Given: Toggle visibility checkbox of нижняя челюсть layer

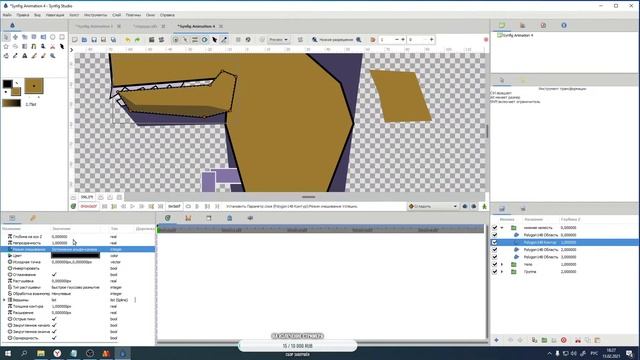Looking at the screenshot, I should 495,228.
